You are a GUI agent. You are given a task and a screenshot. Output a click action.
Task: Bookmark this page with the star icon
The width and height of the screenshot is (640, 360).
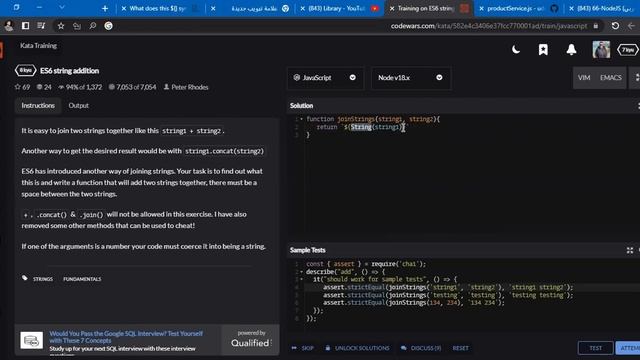[61, 26]
